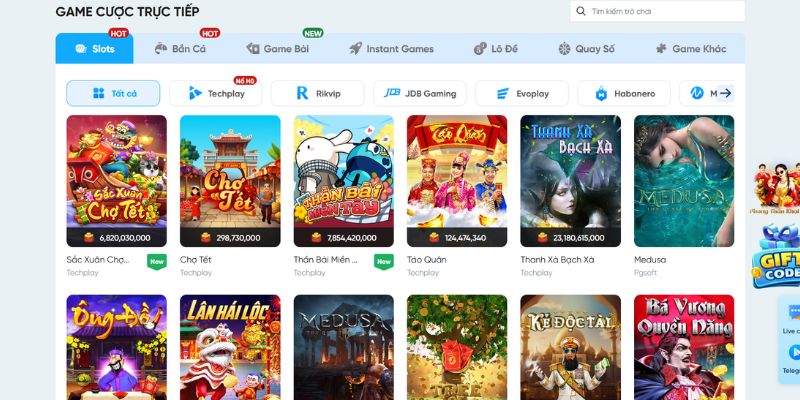This screenshot has height=400, width=800.
Task: Open the Thanh Xà Bạch Xà game thumbnail
Action: tap(570, 181)
